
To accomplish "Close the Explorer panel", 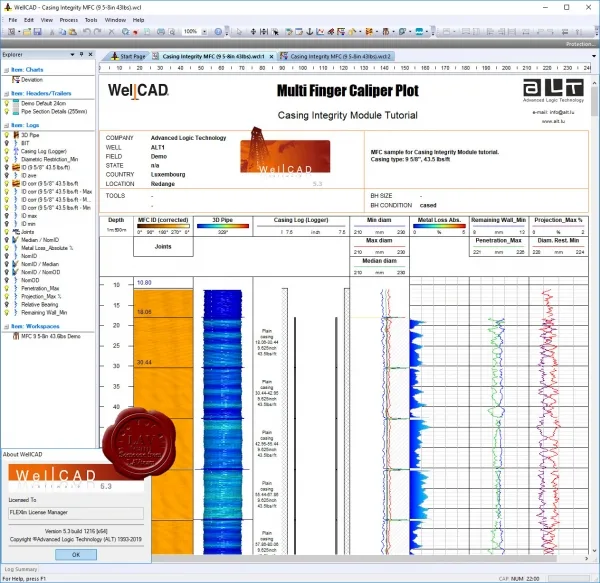I will pyautogui.click(x=90, y=55).
